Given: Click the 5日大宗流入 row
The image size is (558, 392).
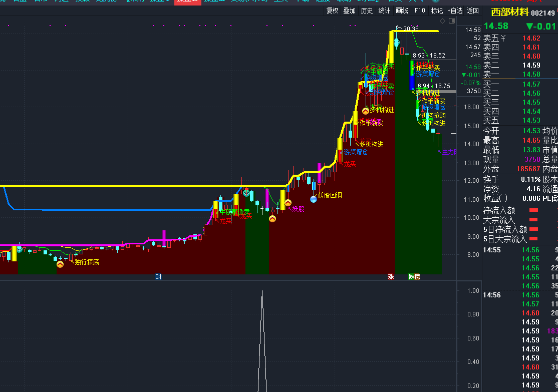Looking at the screenshot, I should (x=520, y=239).
